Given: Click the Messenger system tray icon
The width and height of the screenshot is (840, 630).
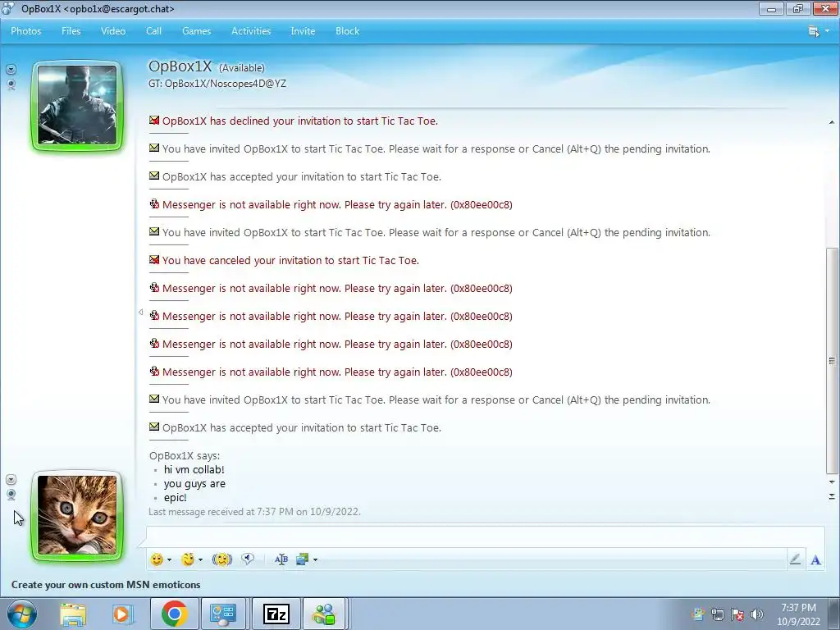Looking at the screenshot, I should point(697,614).
